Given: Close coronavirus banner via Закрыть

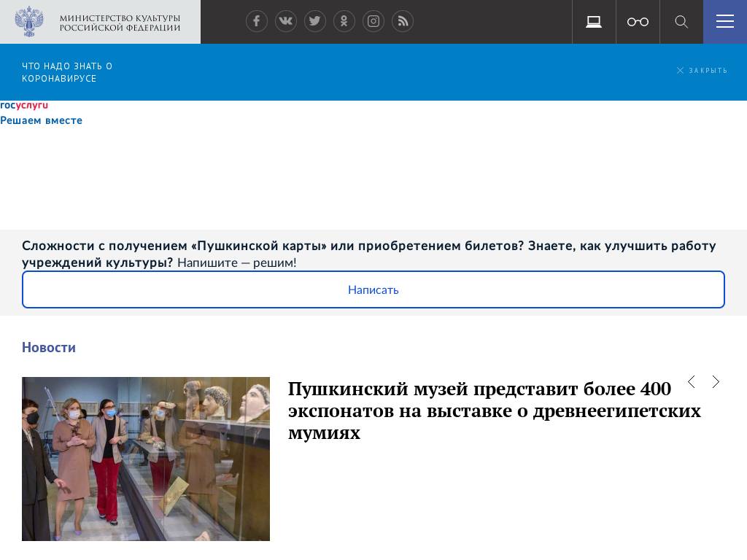Looking at the screenshot, I should [702, 71].
